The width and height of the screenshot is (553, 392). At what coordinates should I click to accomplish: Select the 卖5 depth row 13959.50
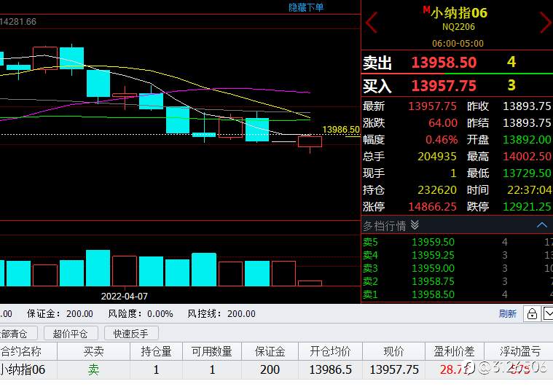click(457, 242)
